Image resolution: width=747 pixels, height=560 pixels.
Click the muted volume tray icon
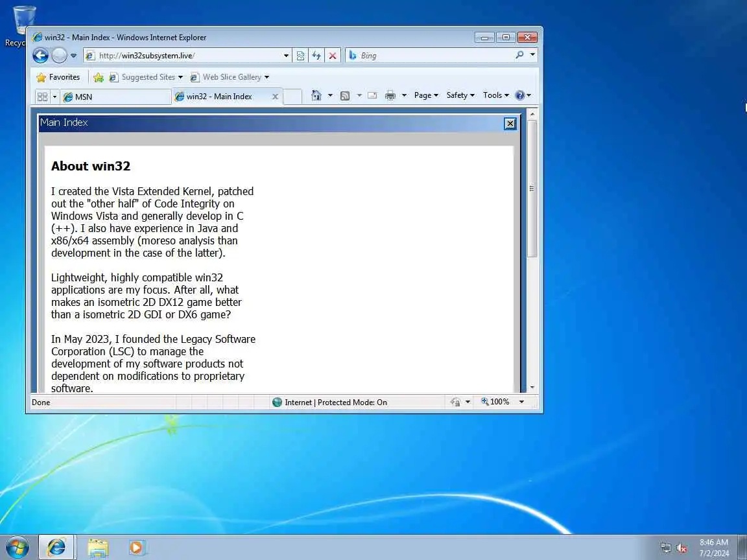tap(682, 548)
